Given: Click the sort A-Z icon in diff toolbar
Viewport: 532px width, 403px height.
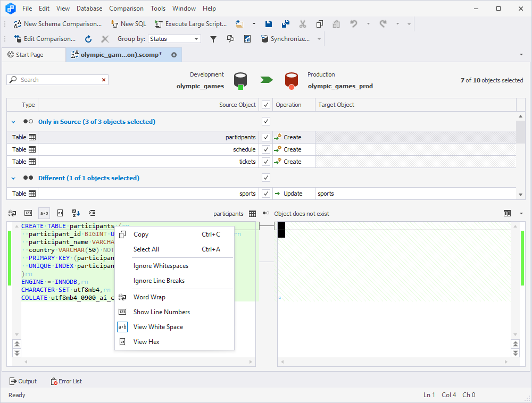Looking at the screenshot, I should tap(76, 213).
